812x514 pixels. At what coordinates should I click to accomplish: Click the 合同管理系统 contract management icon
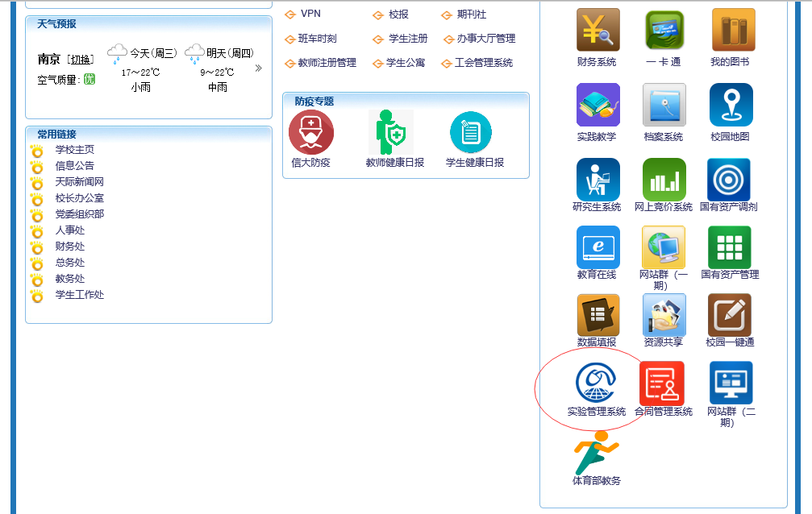pos(662,383)
